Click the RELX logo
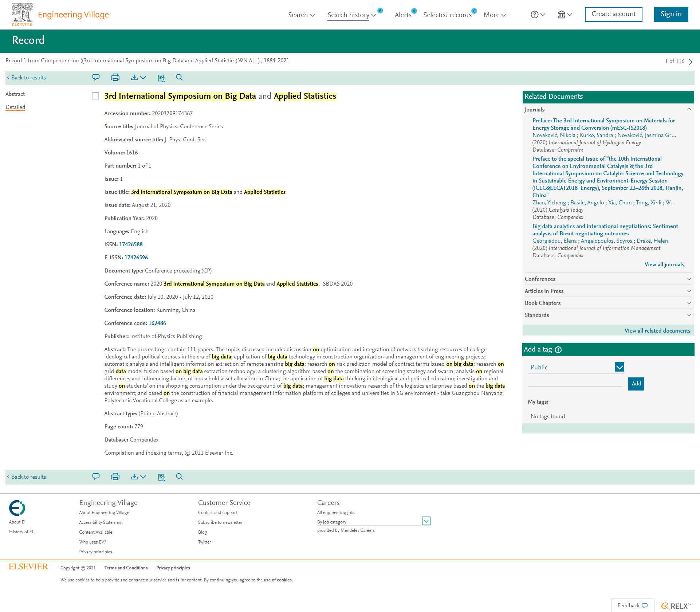Viewport: 700px width, 612px height. click(676, 606)
